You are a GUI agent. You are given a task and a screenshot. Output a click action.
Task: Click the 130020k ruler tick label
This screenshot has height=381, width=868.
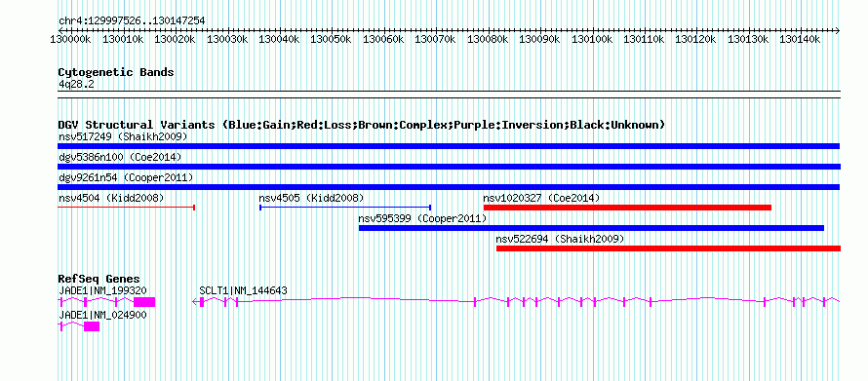coord(175,40)
